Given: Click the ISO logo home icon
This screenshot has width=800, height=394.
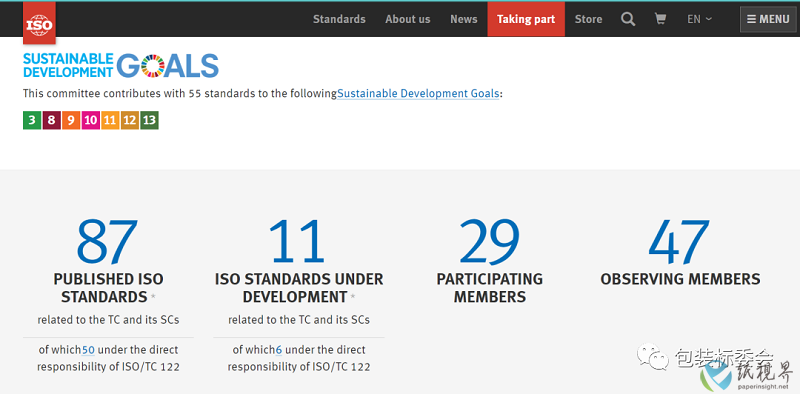Looking at the screenshot, I should 39,23.
